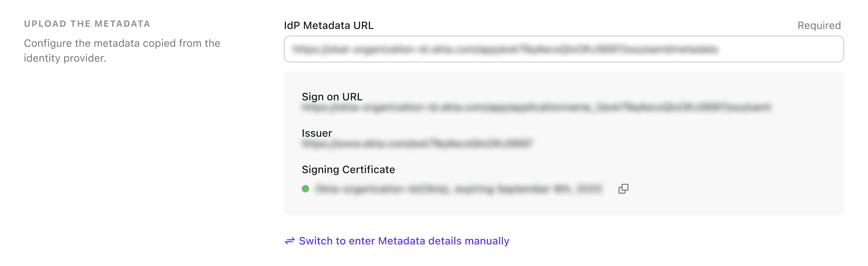Image resolution: width=868 pixels, height=266 pixels.
Task: Click the Required label on IdP Metadata URL
Action: (819, 25)
